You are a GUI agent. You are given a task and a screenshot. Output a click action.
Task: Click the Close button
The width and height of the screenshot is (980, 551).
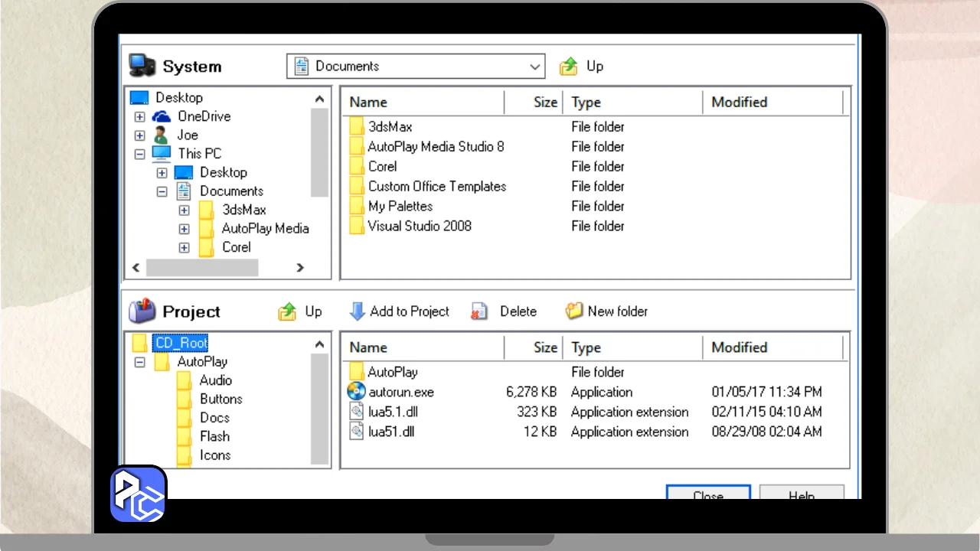pos(708,493)
